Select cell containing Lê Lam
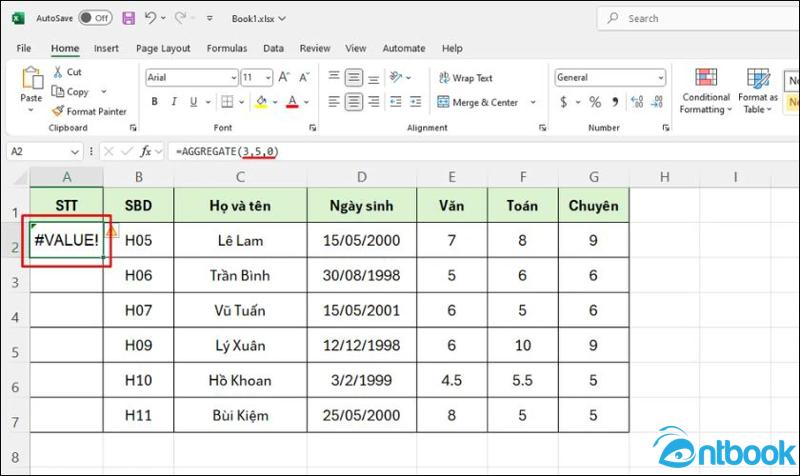 [x=240, y=240]
